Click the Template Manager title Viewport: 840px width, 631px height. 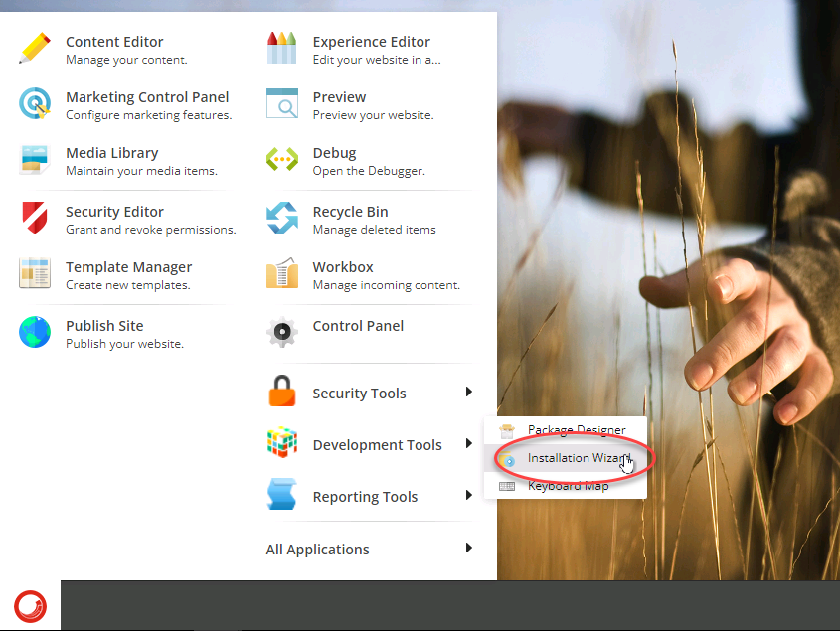pos(128,267)
